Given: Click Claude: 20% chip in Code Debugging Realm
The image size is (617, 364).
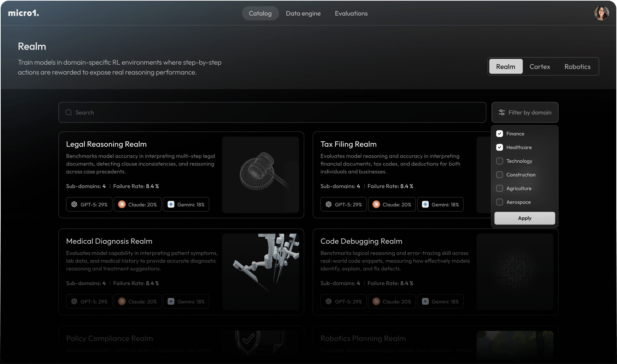Looking at the screenshot, I should click(x=392, y=301).
